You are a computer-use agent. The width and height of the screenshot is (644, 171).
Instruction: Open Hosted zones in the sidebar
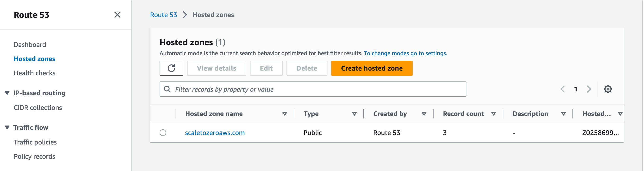(x=35, y=59)
